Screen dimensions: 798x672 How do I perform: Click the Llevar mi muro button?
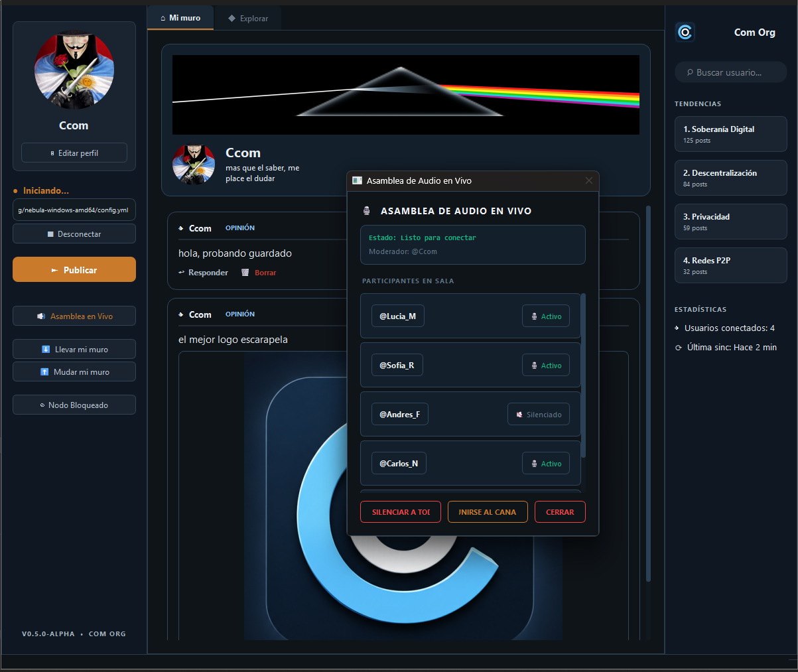pos(74,349)
